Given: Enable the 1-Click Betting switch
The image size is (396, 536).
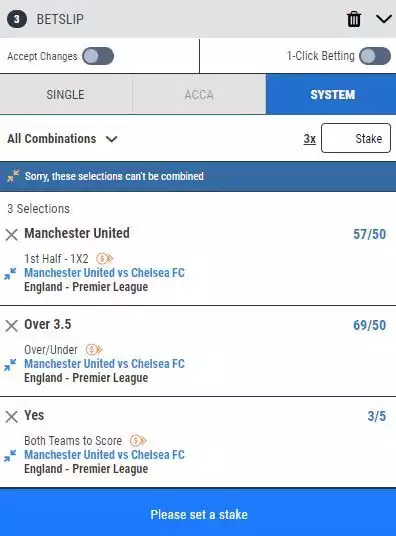Looking at the screenshot, I should (x=375, y=56).
